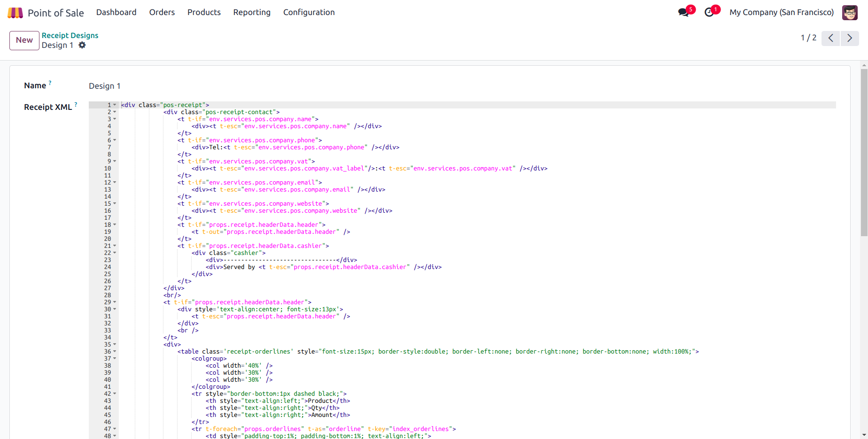
Task: Click the help question mark beside Receipt XML
Action: point(76,104)
